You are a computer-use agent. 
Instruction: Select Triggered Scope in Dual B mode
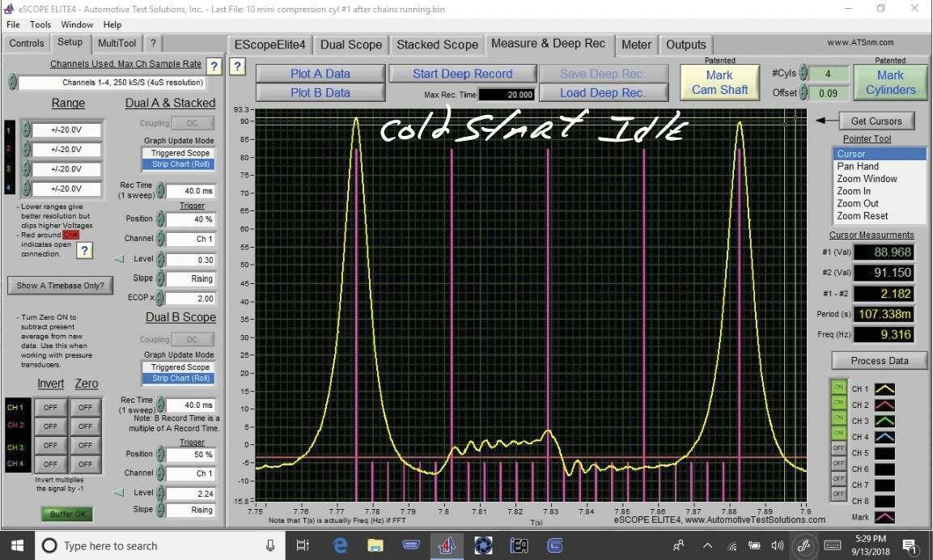pos(180,367)
